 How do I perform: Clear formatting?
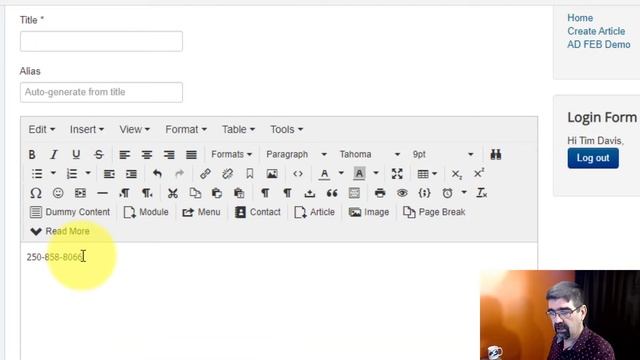482,193
